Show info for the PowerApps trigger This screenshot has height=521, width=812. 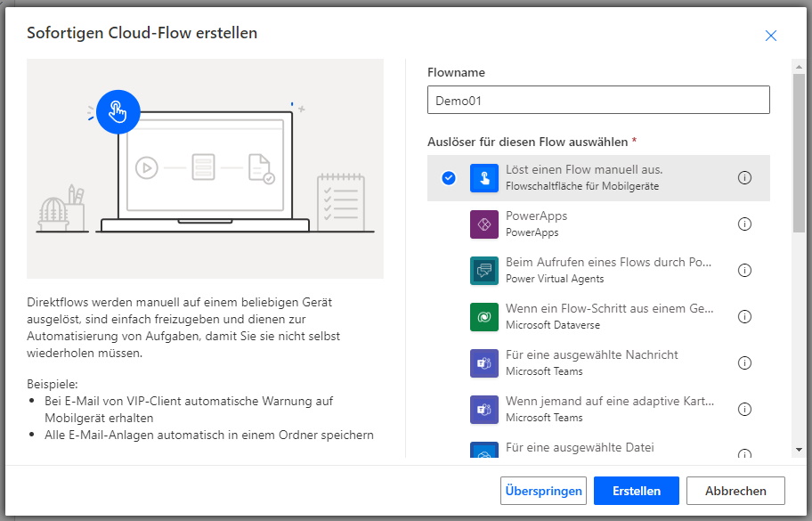(x=744, y=224)
